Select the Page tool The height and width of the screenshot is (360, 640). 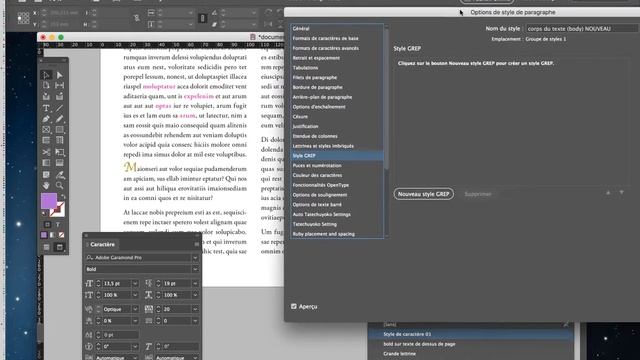pyautogui.click(x=46, y=85)
